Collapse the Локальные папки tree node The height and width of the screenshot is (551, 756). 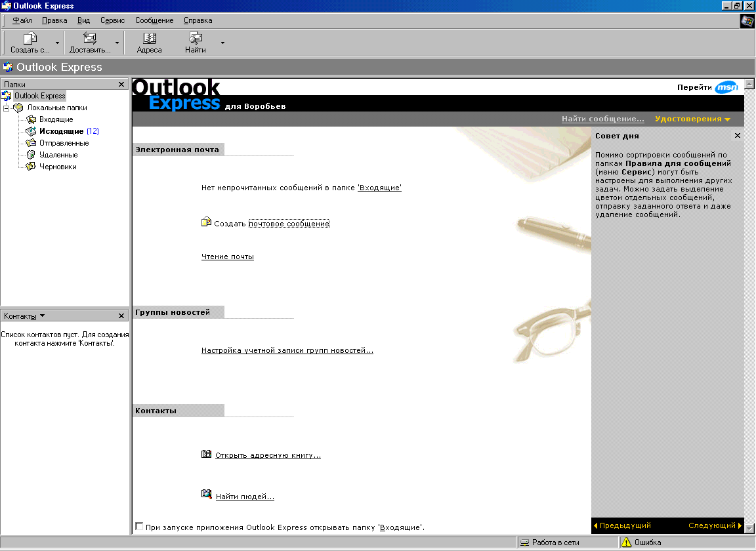[x=7, y=108]
